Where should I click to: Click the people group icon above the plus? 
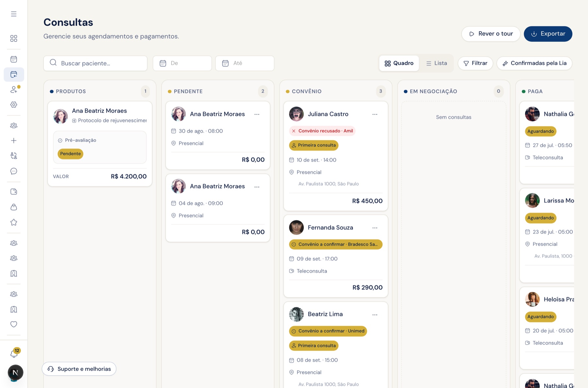click(x=14, y=126)
